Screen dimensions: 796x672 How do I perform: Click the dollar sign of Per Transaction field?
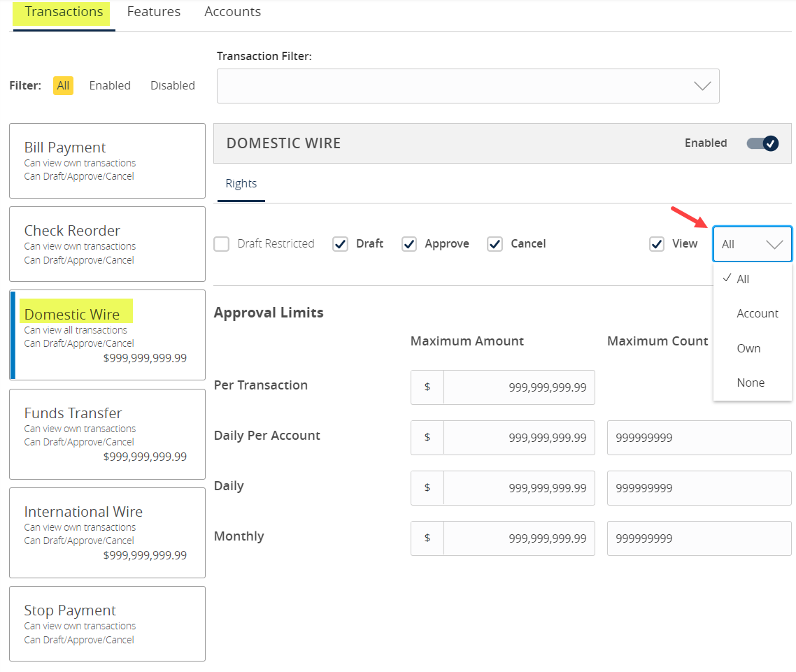(x=427, y=387)
